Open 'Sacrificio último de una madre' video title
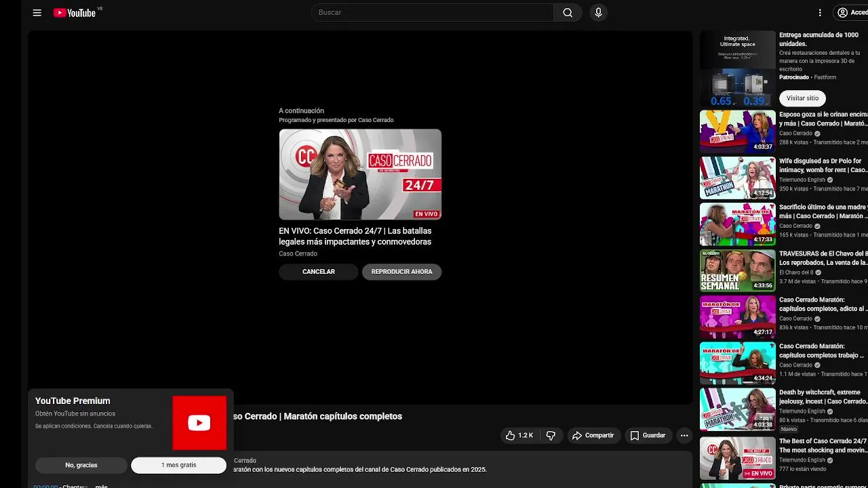This screenshot has width=868, height=488. 823,211
